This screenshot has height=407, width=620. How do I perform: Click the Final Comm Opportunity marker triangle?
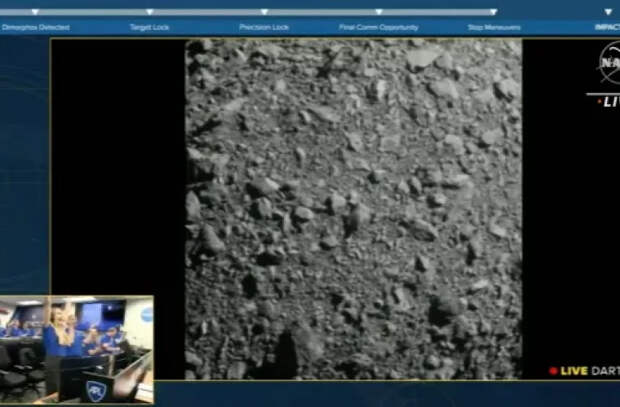point(379,12)
